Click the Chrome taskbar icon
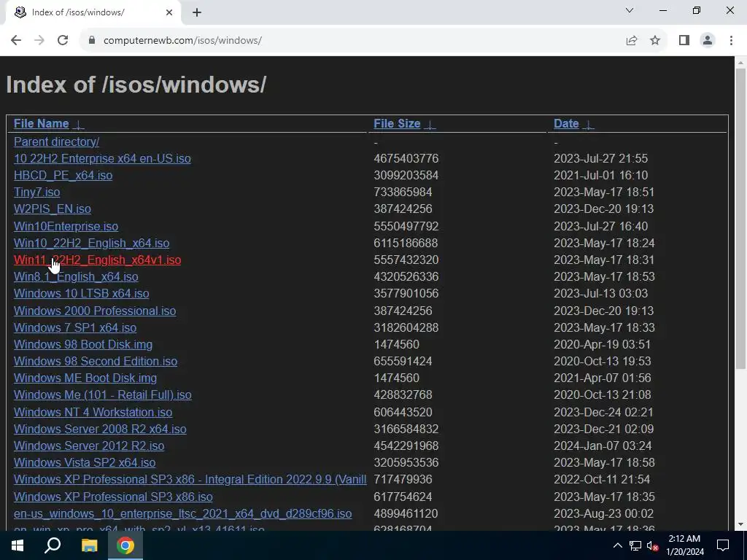The width and height of the screenshot is (747, 560). (x=125, y=545)
